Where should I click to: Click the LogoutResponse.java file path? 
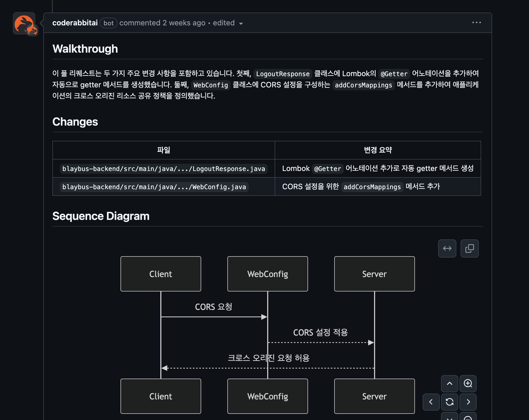[x=164, y=169]
